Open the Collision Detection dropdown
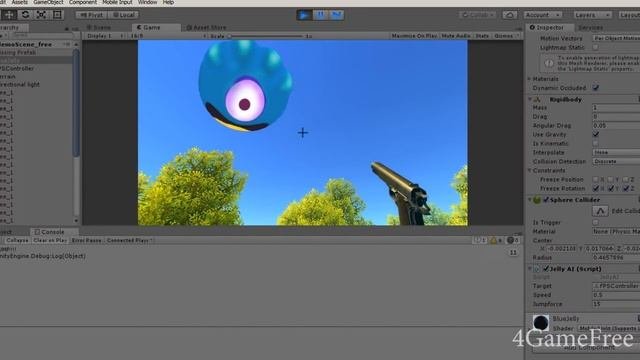640x360 pixels. point(616,161)
